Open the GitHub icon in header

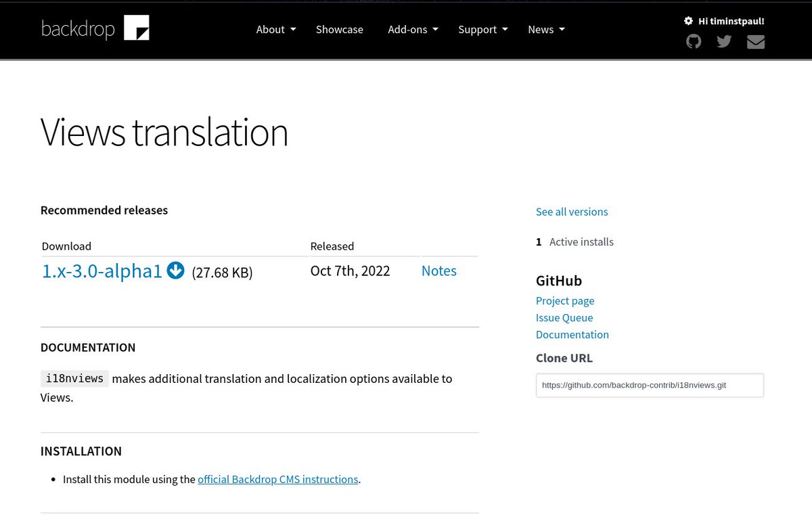tap(694, 42)
